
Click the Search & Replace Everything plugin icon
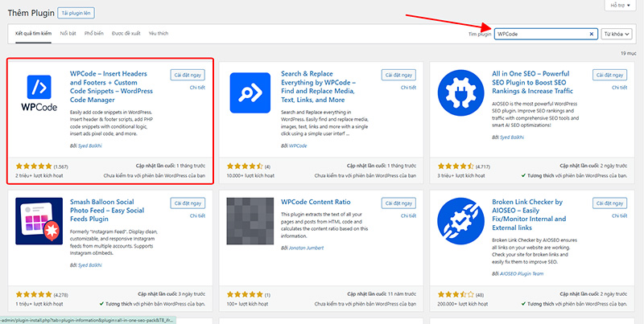(x=250, y=92)
